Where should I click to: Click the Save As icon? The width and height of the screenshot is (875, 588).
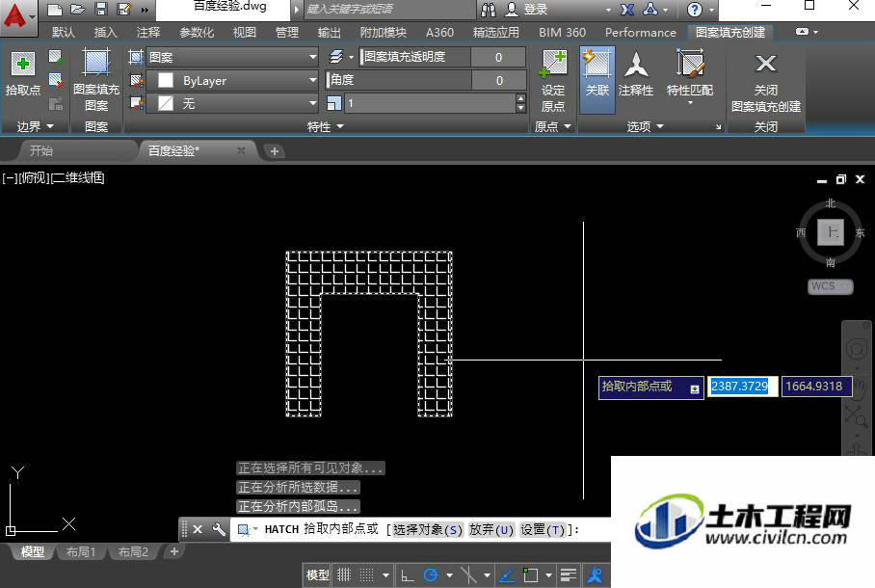pos(124,9)
